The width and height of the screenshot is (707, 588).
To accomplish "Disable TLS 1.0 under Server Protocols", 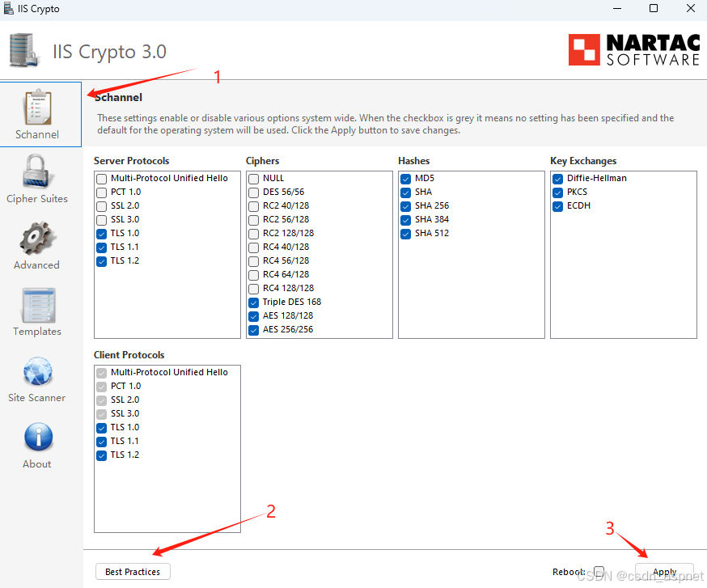I will tap(101, 234).
